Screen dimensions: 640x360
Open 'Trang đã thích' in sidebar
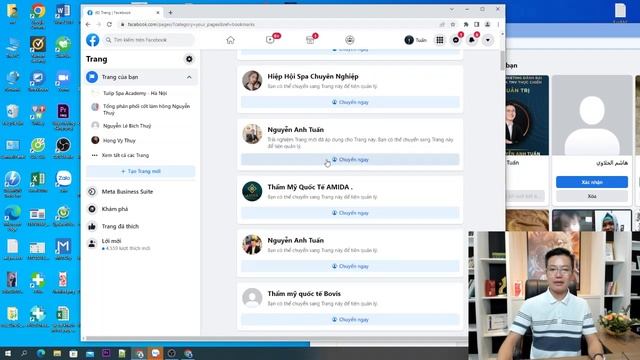tap(120, 226)
